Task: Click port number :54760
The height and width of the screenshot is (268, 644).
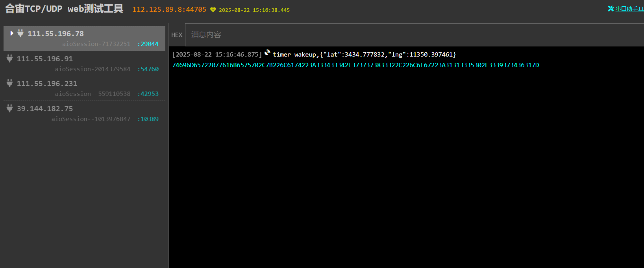Action: click(x=148, y=69)
